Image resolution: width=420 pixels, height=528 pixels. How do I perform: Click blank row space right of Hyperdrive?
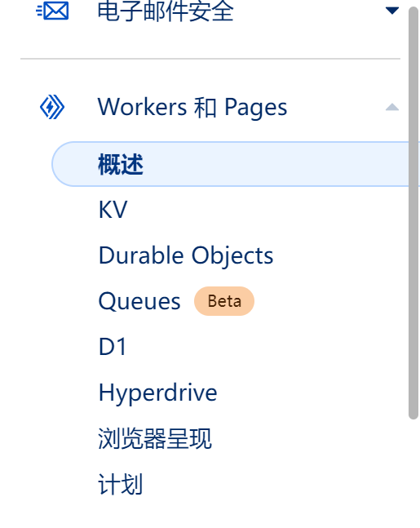pos(312,393)
